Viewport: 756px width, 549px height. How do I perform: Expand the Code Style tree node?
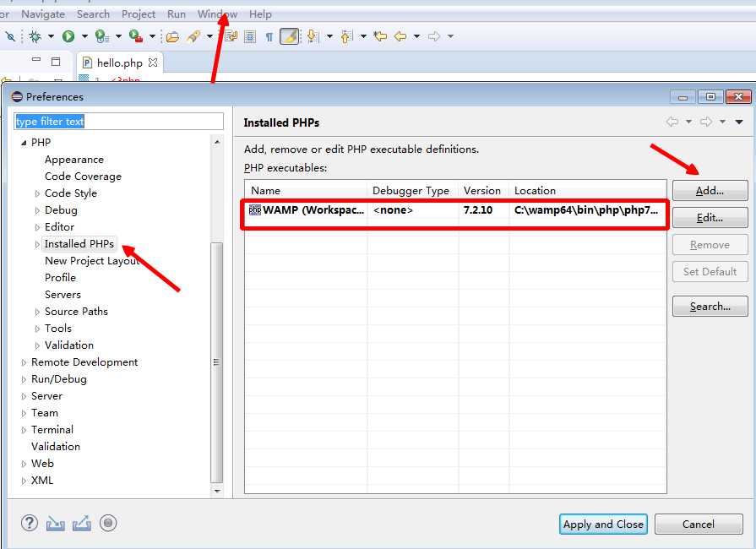click(37, 193)
